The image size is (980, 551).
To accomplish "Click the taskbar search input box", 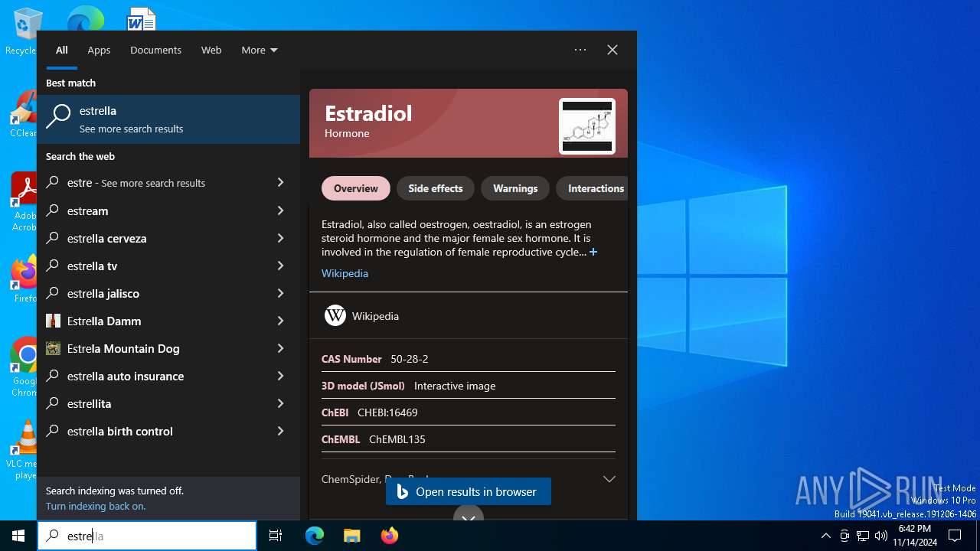I will (x=147, y=536).
